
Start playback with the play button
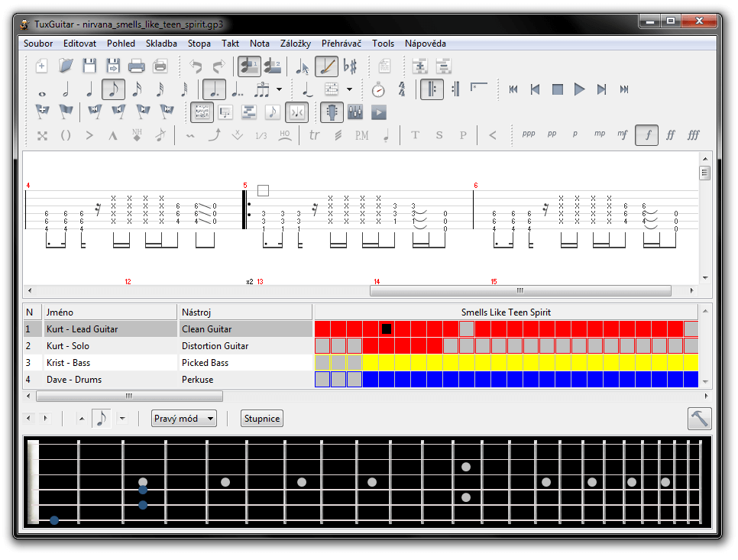[x=579, y=89]
